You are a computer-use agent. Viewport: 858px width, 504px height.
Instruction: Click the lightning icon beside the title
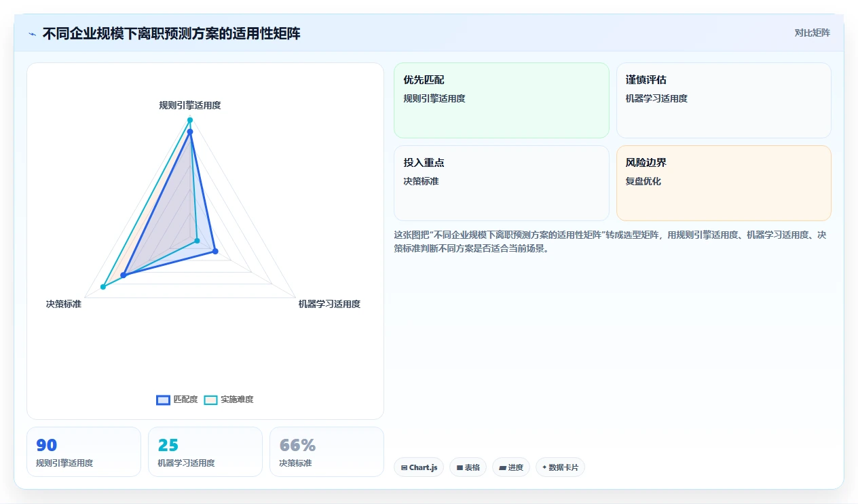[x=33, y=33]
